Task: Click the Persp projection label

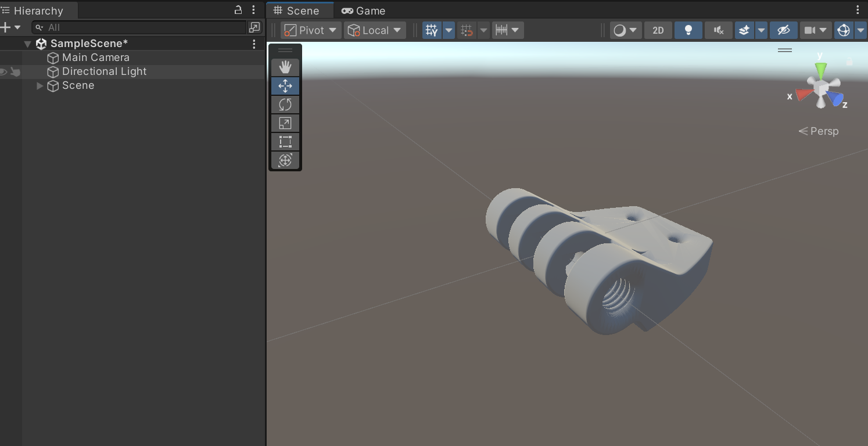Action: pos(819,131)
